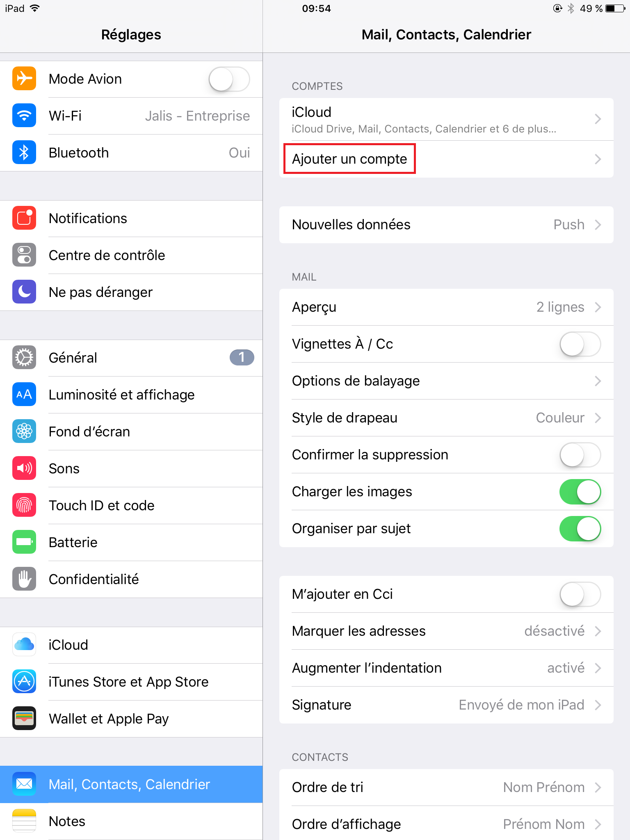Expand Signature Envoyé de mon iPad row

tap(446, 705)
